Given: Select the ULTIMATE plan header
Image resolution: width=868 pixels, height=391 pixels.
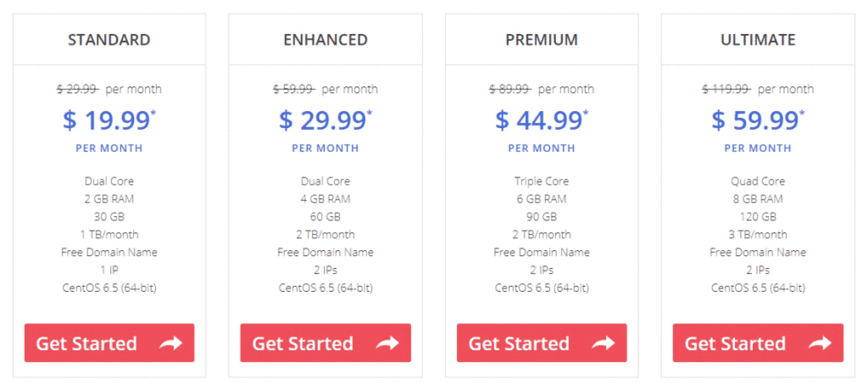Looking at the screenshot, I should click(x=758, y=40).
